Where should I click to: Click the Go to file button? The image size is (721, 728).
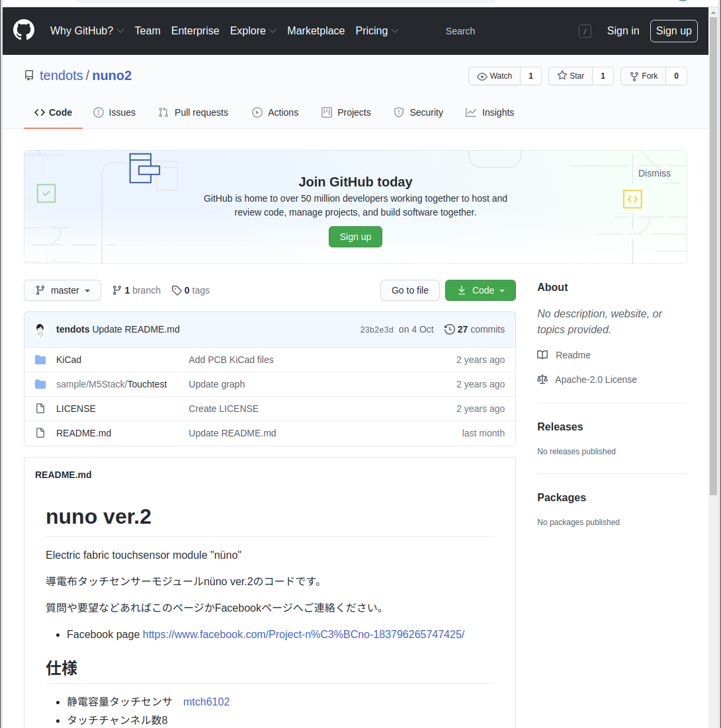tap(409, 291)
